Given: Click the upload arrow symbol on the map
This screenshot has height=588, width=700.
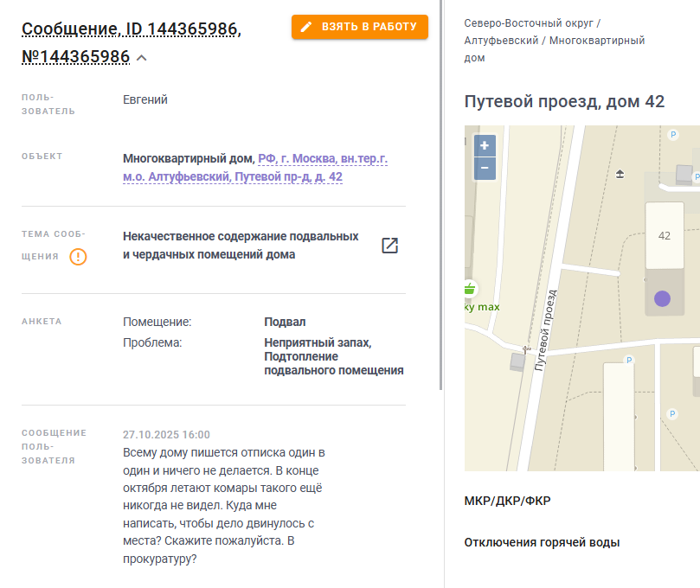Looking at the screenshot, I should pyautogui.click(x=620, y=174).
